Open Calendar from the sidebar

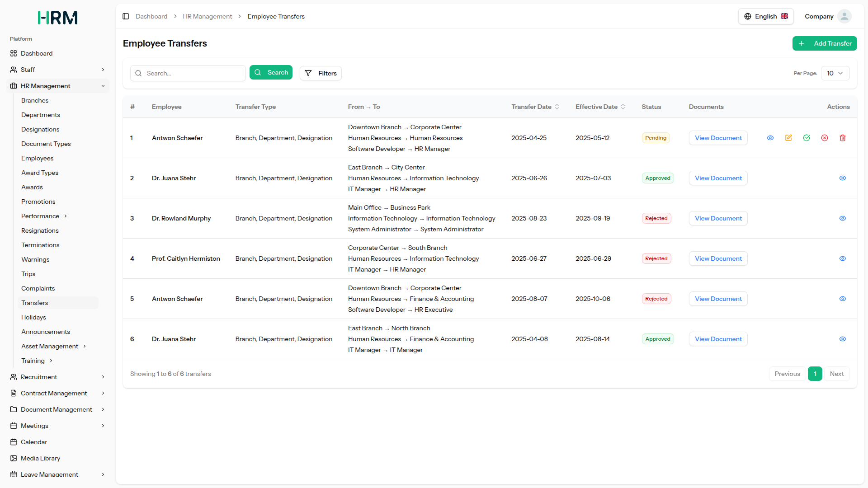point(34,442)
